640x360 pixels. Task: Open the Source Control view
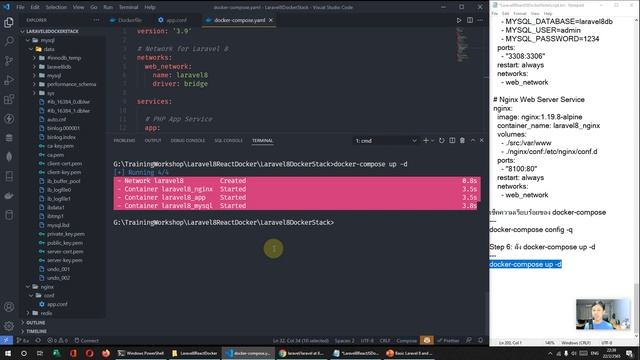[x=9, y=60]
